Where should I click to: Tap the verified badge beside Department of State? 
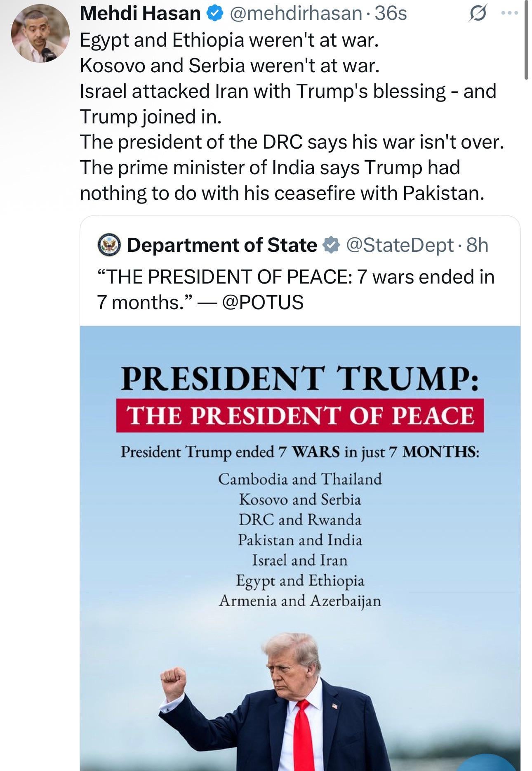pyautogui.click(x=331, y=245)
